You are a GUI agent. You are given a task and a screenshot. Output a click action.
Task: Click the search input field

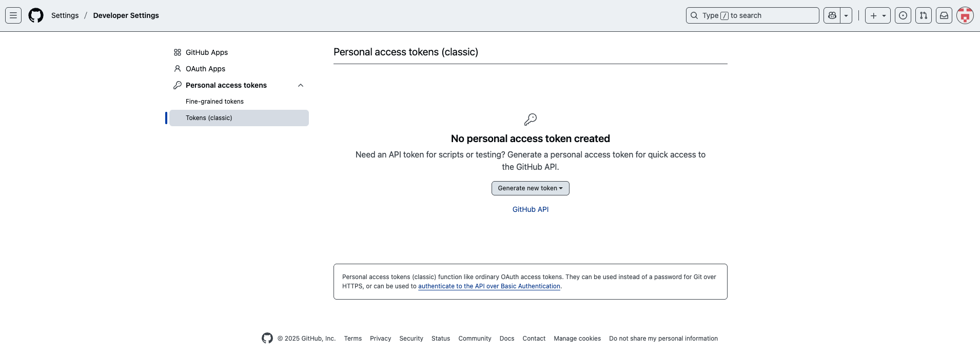click(x=752, y=15)
